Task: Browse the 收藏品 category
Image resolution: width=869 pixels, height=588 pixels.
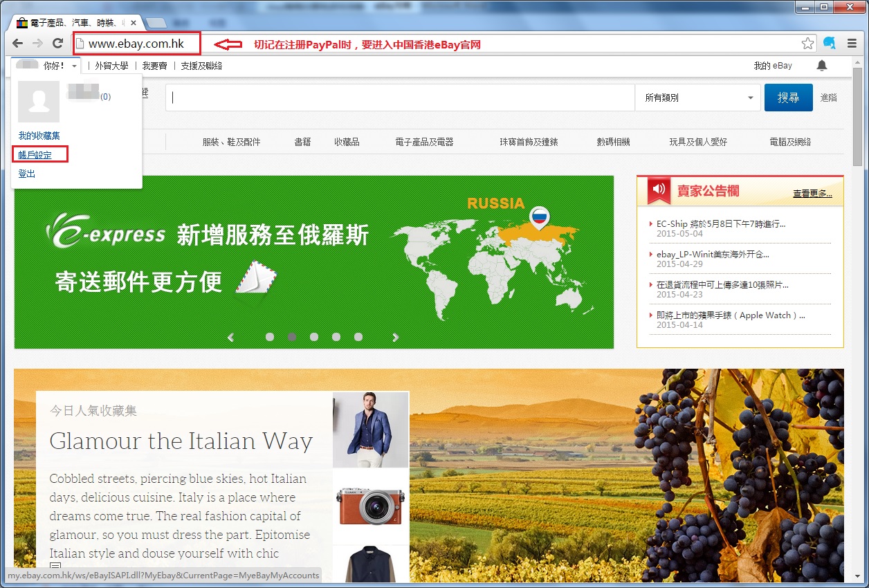Action: click(347, 142)
